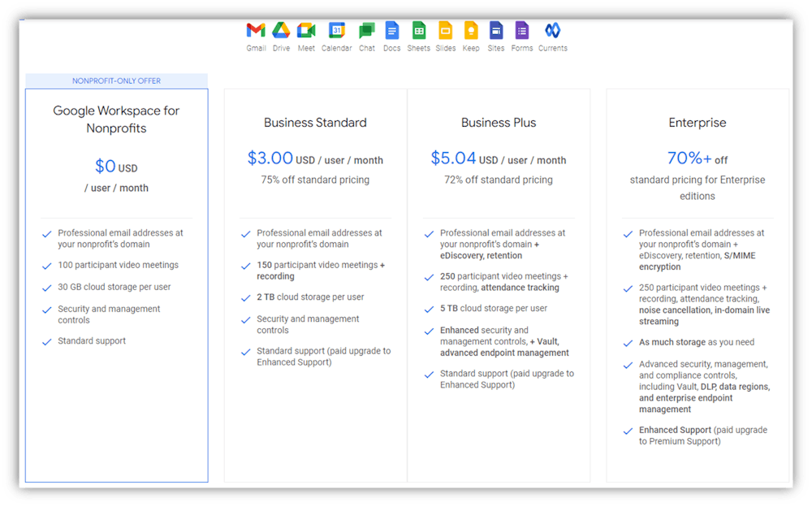Click the Google Forms icon
Screen dimensions: 812x507
click(x=521, y=31)
